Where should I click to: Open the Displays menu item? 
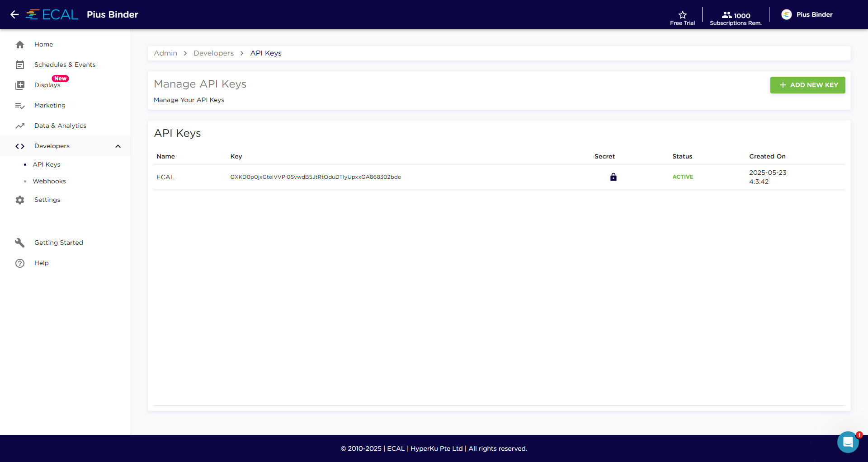[x=47, y=85]
